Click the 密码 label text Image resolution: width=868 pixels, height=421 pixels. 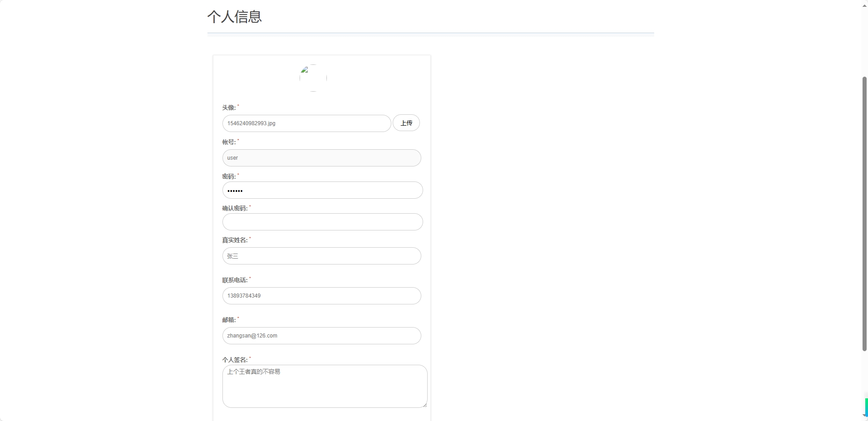tap(228, 176)
